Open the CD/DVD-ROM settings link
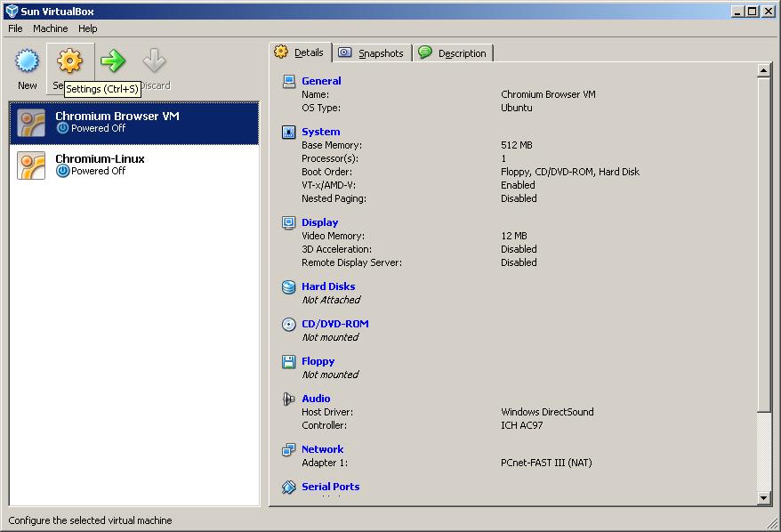Screen dimensions: 781x532 pos(335,324)
